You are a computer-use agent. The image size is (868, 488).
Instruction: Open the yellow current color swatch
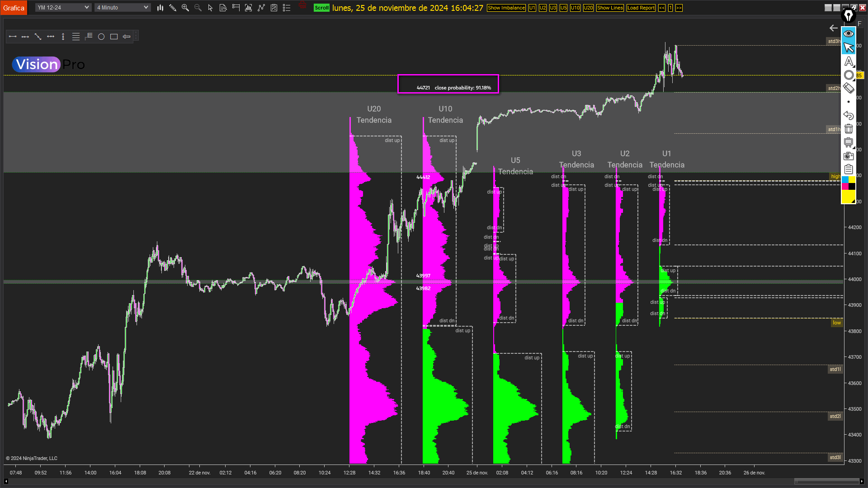pos(849,197)
